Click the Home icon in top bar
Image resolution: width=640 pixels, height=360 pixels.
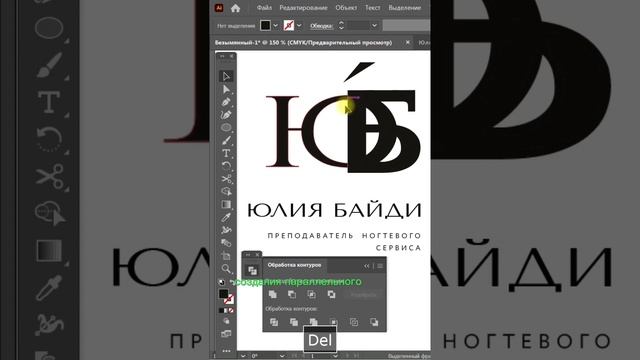[x=235, y=8]
